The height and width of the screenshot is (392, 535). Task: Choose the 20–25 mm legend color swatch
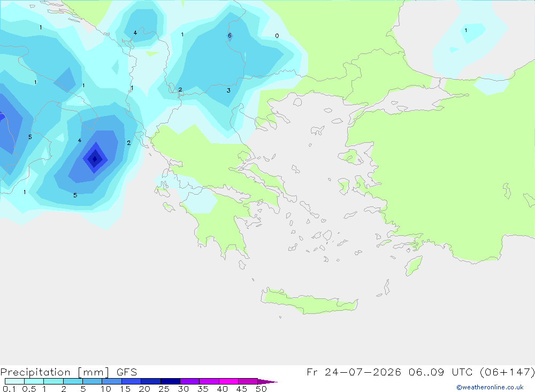click(x=150, y=381)
